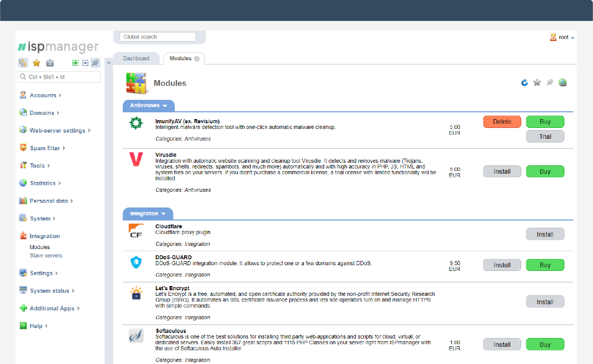
Task: Buy the Virusdie license
Action: [x=545, y=172]
